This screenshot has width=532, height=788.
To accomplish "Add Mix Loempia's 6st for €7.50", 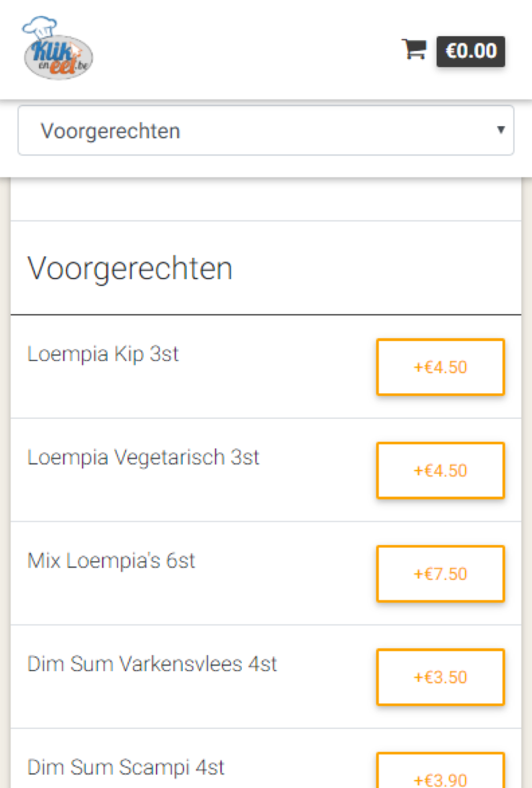I will tap(440, 574).
